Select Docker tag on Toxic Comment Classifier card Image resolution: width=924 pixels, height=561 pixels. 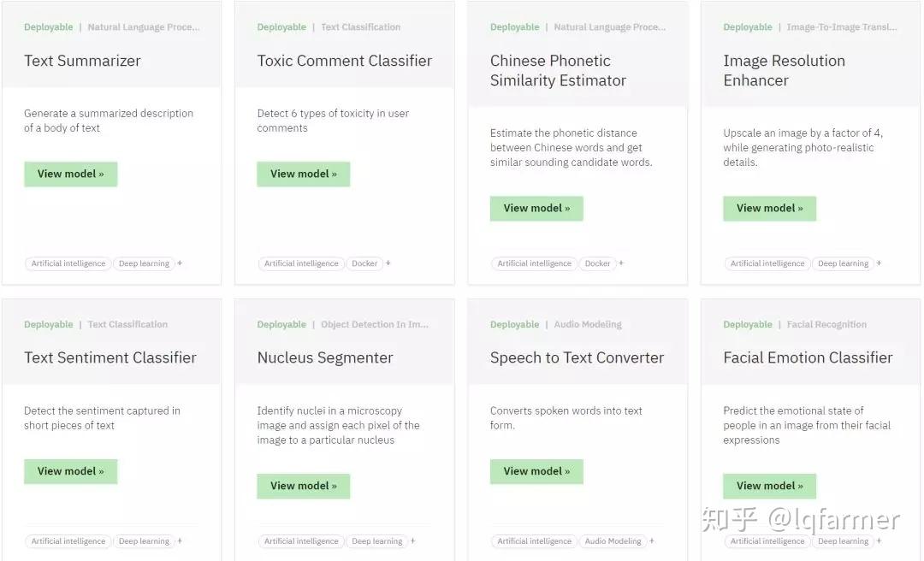tap(364, 263)
